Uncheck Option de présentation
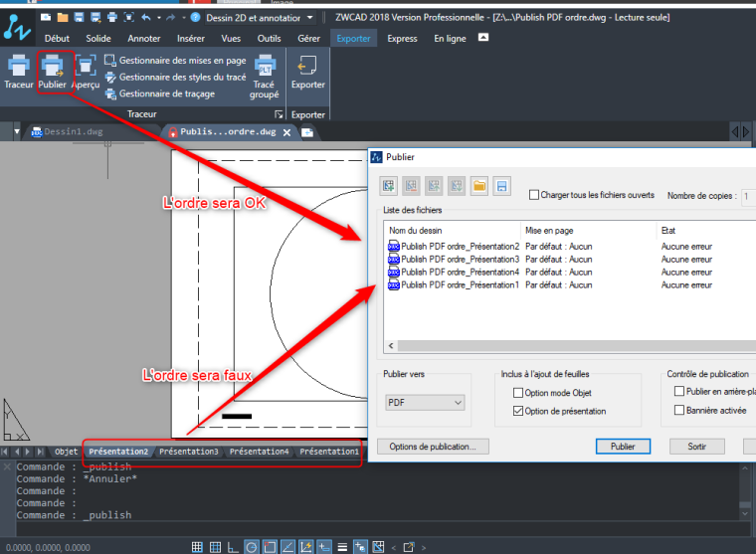Image resolution: width=756 pixels, height=554 pixels. pos(518,411)
